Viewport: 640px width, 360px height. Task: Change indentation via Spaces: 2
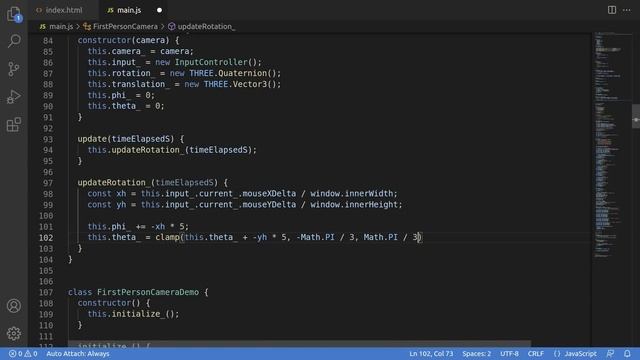(x=476, y=353)
